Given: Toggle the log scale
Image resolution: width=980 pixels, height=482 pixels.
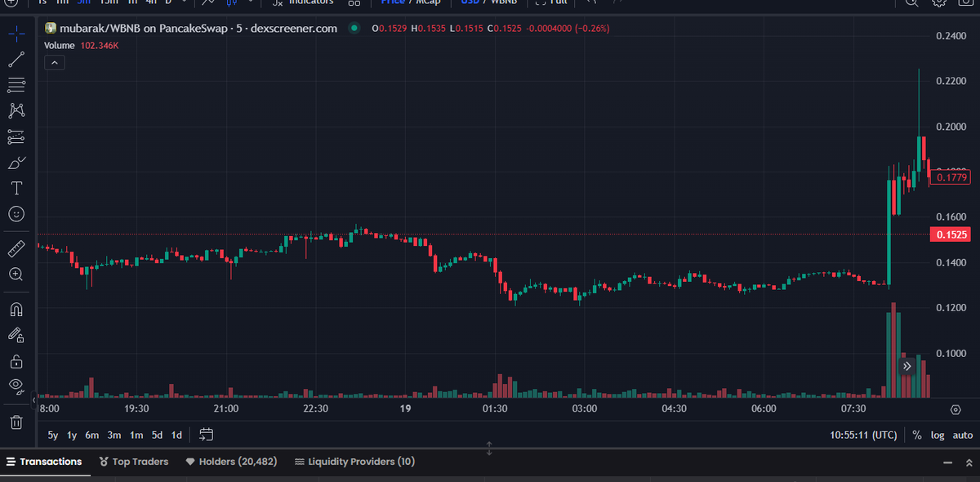Looking at the screenshot, I should 938,435.
